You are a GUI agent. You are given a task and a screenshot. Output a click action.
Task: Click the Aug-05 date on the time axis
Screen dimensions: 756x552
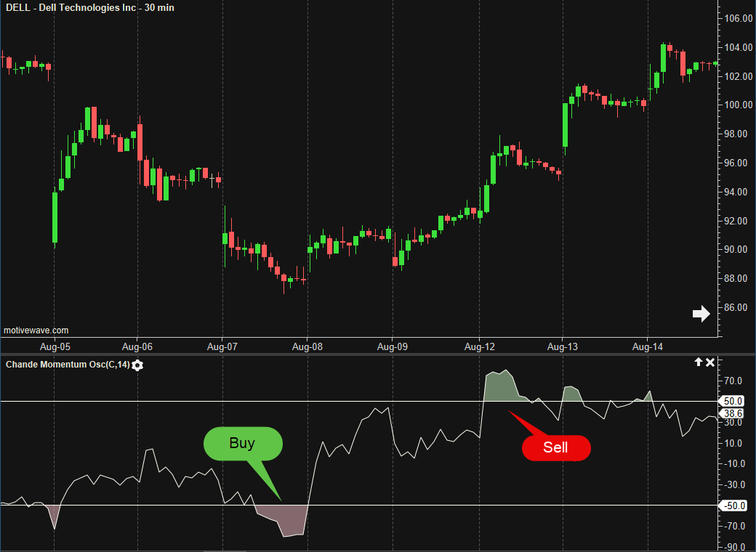point(55,347)
